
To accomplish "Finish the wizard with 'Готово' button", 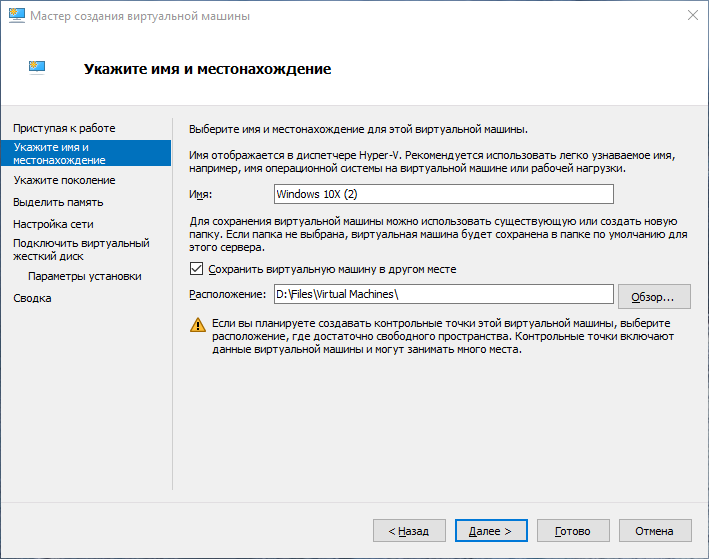I will coord(573,531).
